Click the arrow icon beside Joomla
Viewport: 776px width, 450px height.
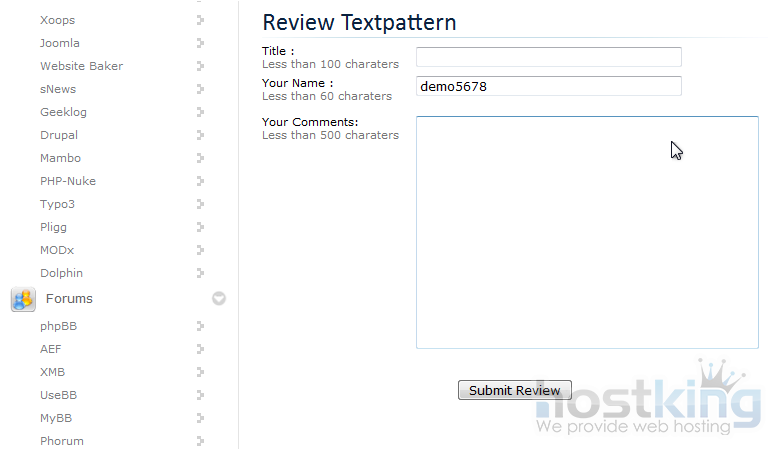(200, 43)
